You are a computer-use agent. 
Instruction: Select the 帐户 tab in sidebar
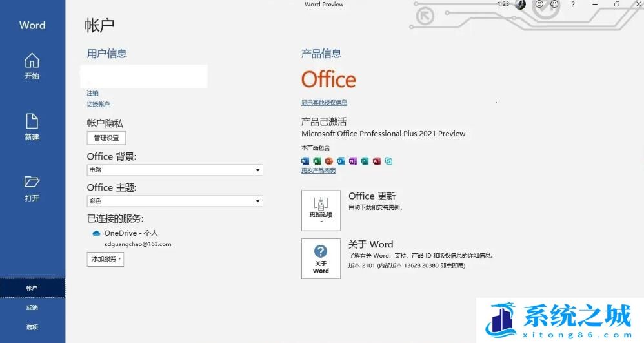pyautogui.click(x=32, y=288)
